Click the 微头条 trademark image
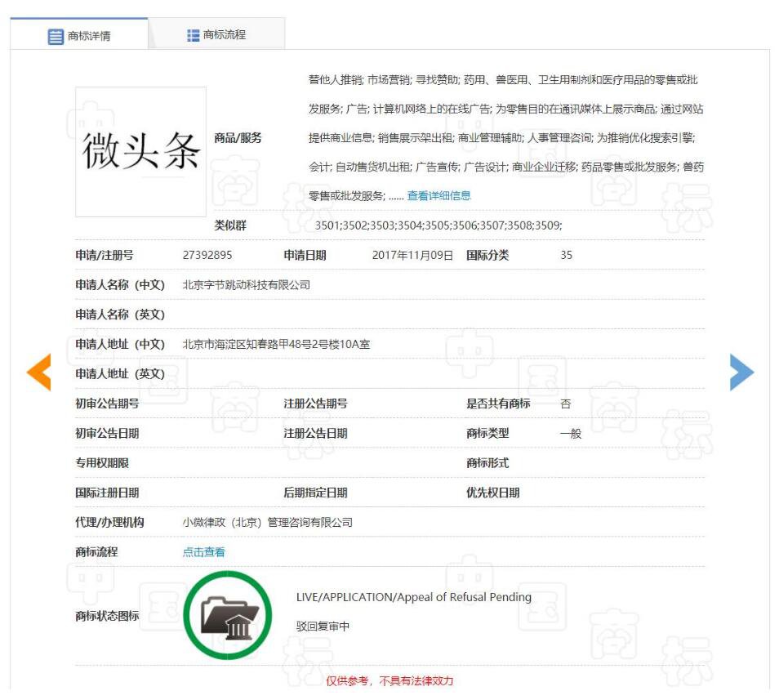Screen dimensions: 779x700 coord(140,152)
